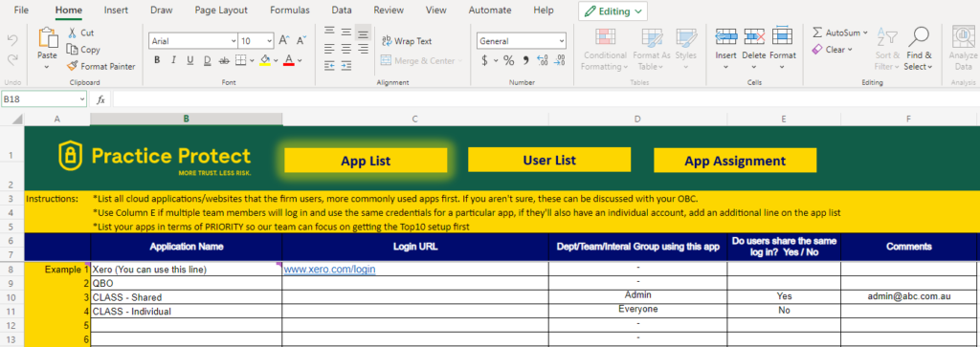Click the Cut scissors icon
Image resolution: width=980 pixels, height=347 pixels.
(x=73, y=33)
